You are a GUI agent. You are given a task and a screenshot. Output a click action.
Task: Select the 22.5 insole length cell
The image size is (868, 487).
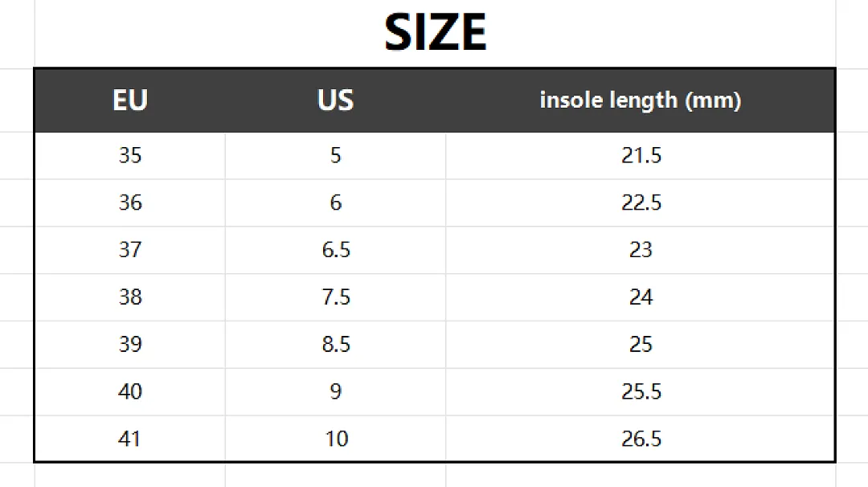[x=641, y=203]
